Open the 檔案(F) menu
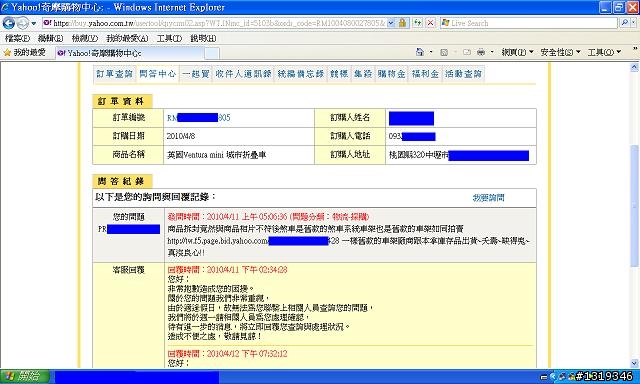The height and width of the screenshot is (384, 640). (17, 38)
